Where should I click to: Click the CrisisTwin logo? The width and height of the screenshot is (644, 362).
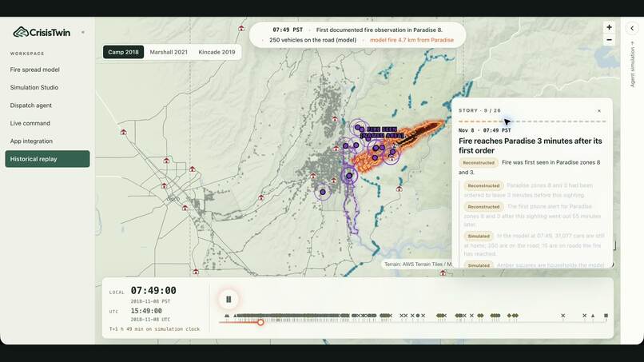(42, 32)
